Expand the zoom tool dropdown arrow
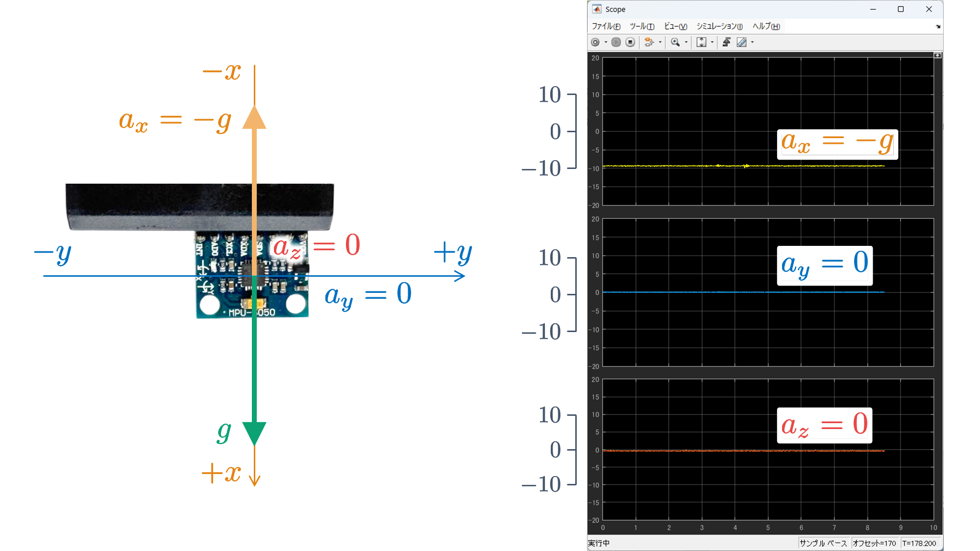Image resolution: width=980 pixels, height=551 pixels. [686, 43]
